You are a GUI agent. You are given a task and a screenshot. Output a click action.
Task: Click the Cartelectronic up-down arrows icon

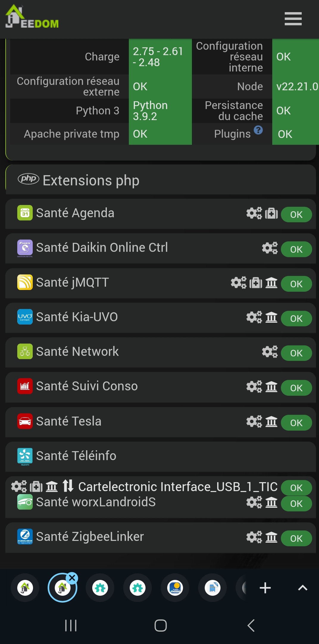point(68,486)
